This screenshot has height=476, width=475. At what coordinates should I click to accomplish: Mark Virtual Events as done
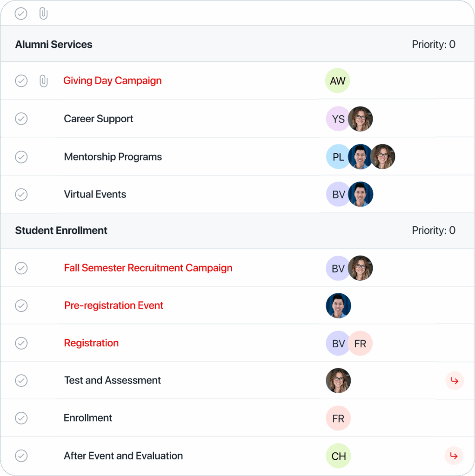coord(21,194)
